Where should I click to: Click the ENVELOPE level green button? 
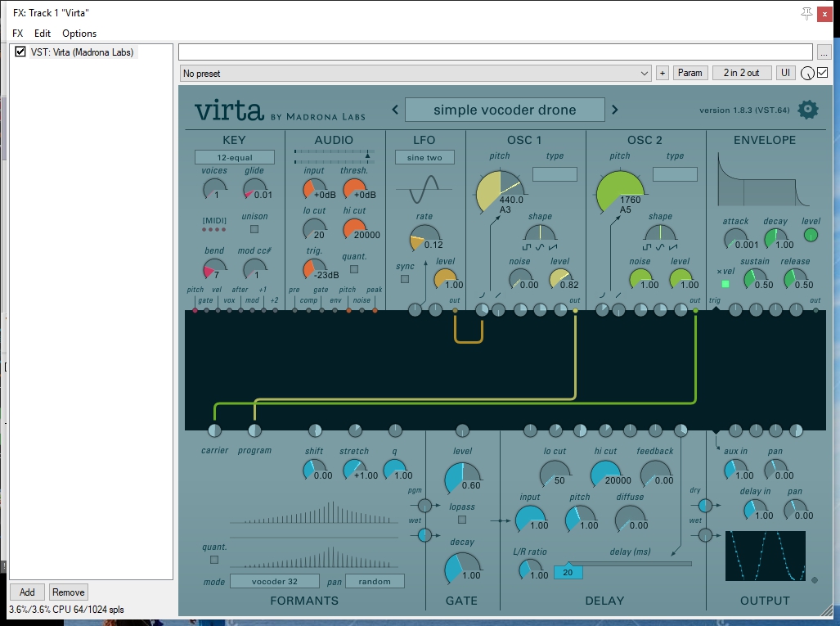[x=811, y=235]
